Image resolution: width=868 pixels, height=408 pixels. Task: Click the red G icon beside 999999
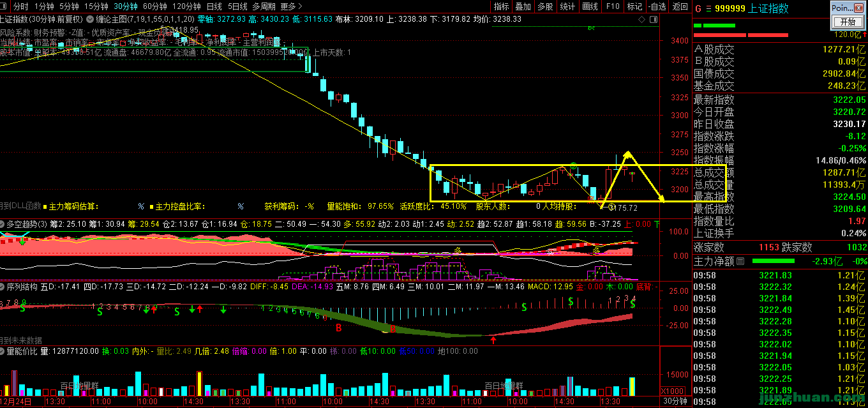pyautogui.click(x=698, y=9)
